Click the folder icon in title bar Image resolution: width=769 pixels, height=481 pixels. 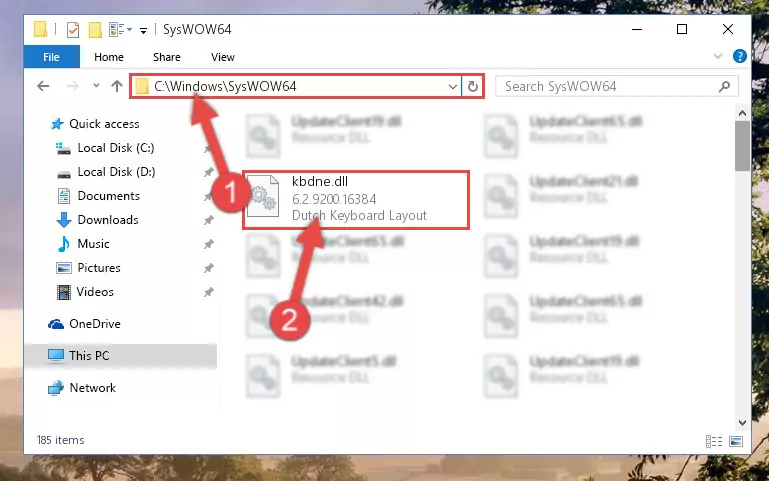coord(40,29)
